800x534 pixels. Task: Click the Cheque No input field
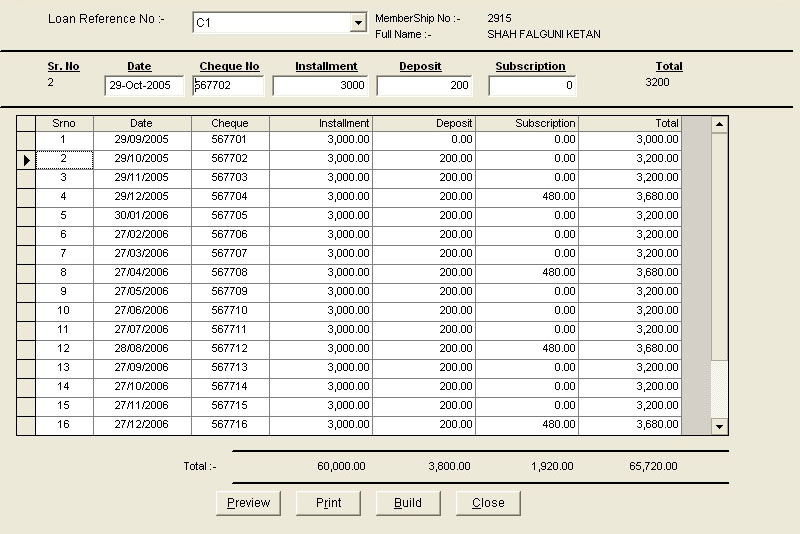pyautogui.click(x=228, y=86)
